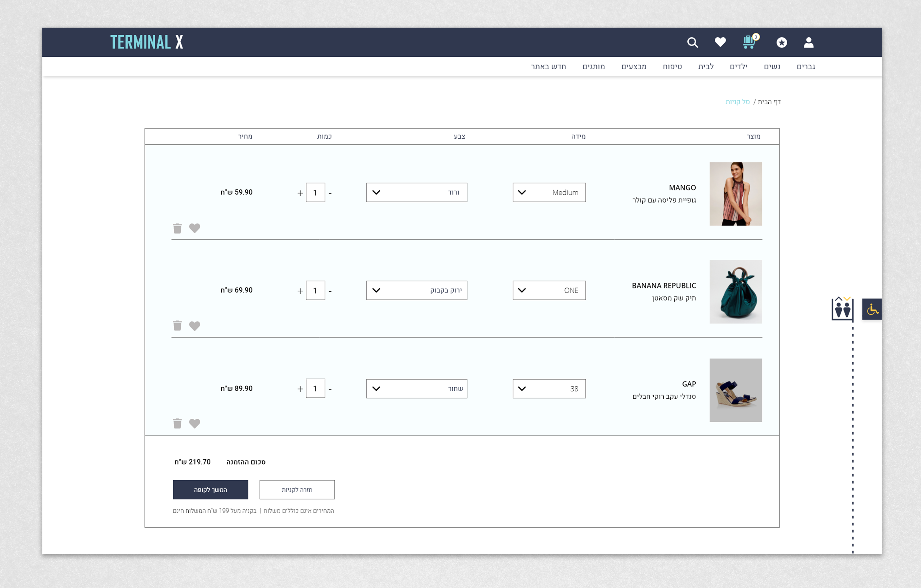This screenshot has height=588, width=921.
Task: Open the חדש באתר menu
Action: (549, 66)
